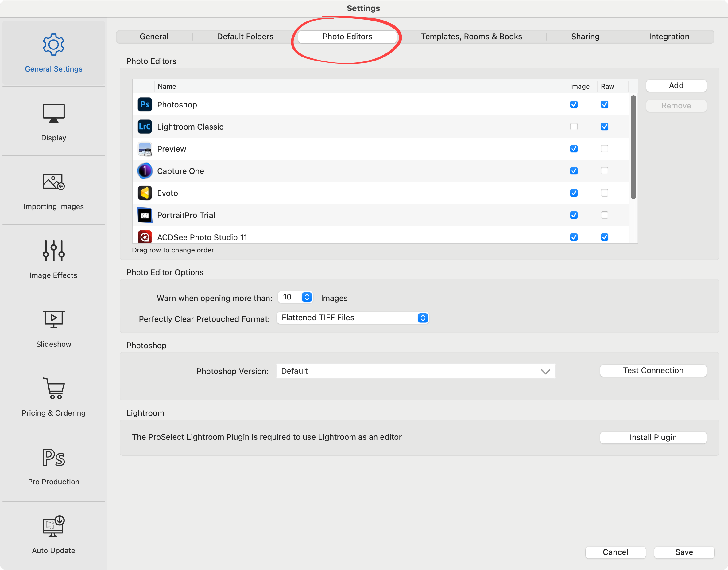This screenshot has width=728, height=570.
Task: Open the Display settings icon
Action: coord(53,113)
